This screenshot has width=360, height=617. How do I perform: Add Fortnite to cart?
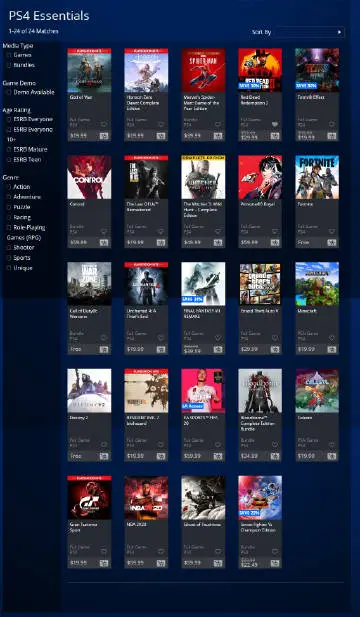tap(332, 243)
